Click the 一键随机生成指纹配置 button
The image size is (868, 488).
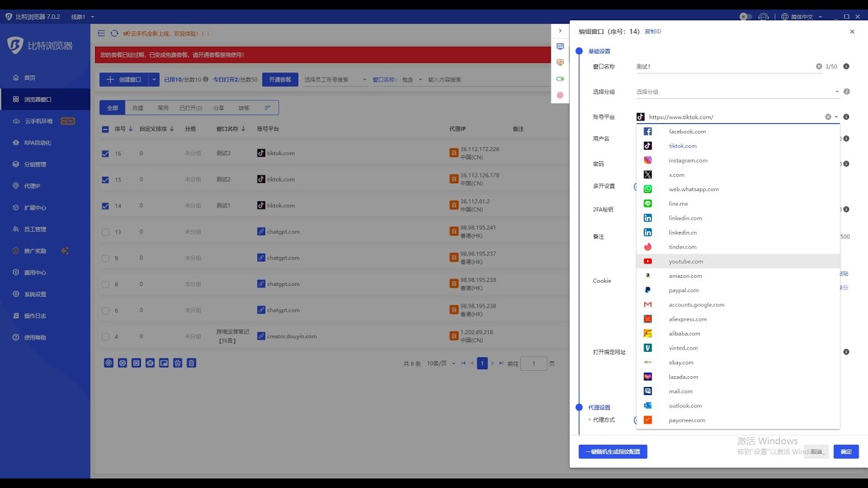pyautogui.click(x=612, y=451)
